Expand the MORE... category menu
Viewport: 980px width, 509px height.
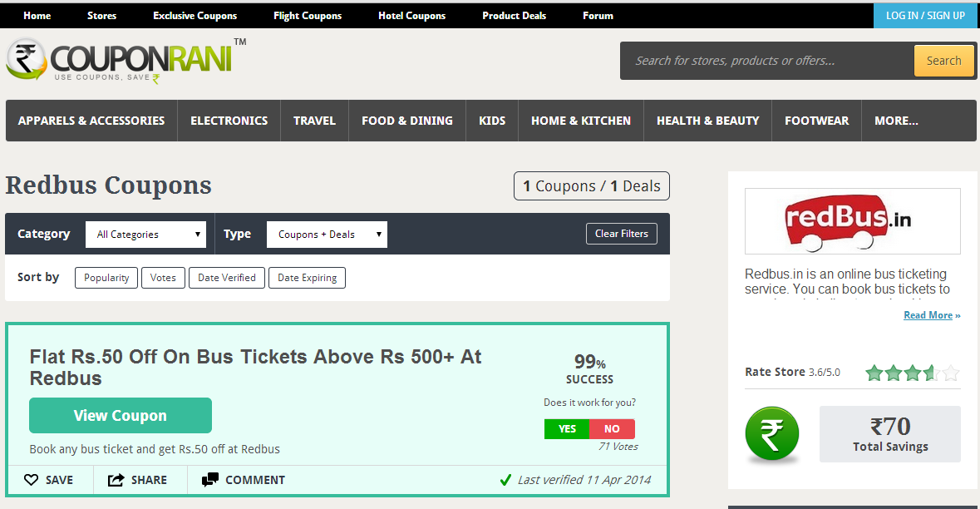pyautogui.click(x=896, y=121)
